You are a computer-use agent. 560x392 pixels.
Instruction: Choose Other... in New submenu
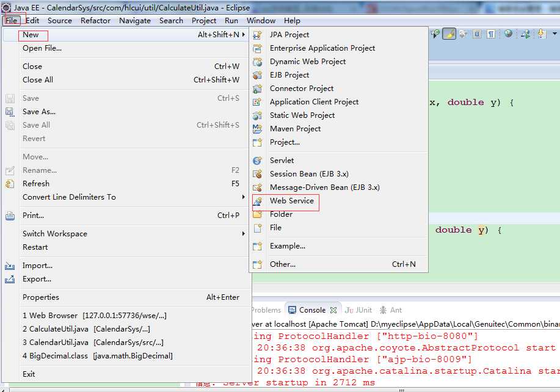point(338,264)
